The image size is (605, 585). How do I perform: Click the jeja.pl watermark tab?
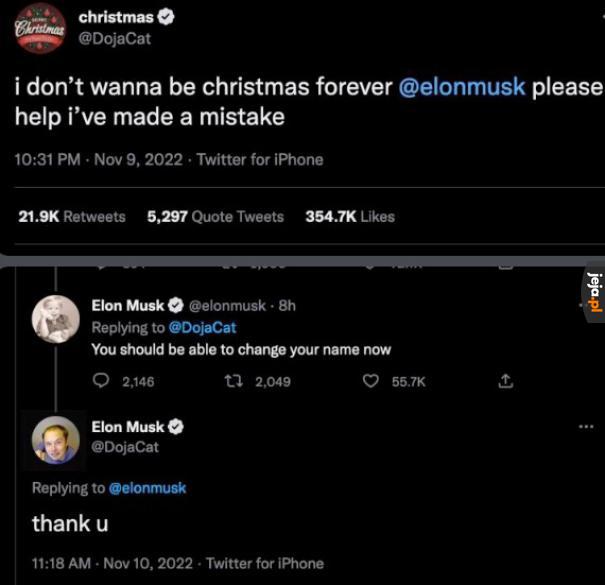(594, 292)
